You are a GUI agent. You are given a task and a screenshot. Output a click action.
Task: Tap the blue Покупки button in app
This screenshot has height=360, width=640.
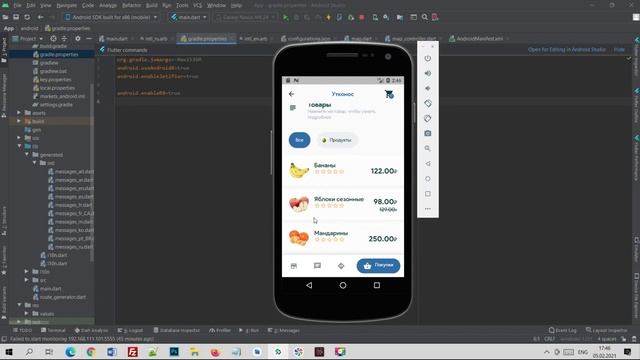pyautogui.click(x=378, y=266)
